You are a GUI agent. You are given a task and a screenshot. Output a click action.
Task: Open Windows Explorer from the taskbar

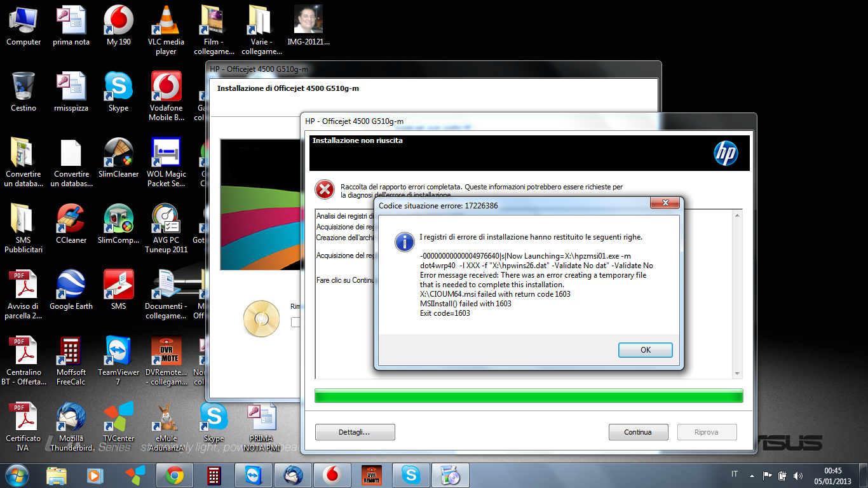[x=57, y=475]
